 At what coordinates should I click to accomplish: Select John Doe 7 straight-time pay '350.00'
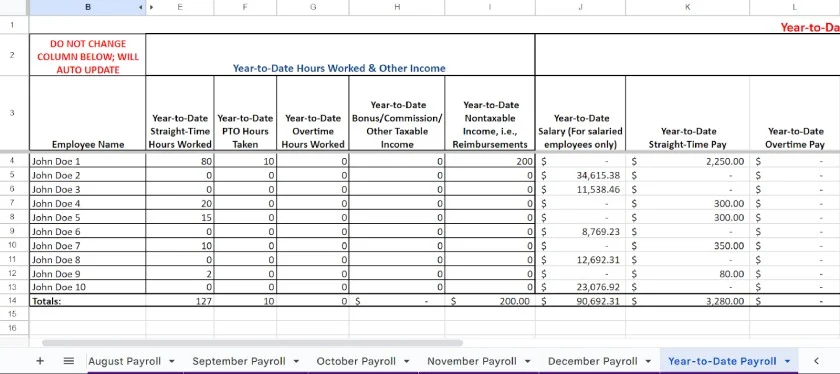coord(688,245)
